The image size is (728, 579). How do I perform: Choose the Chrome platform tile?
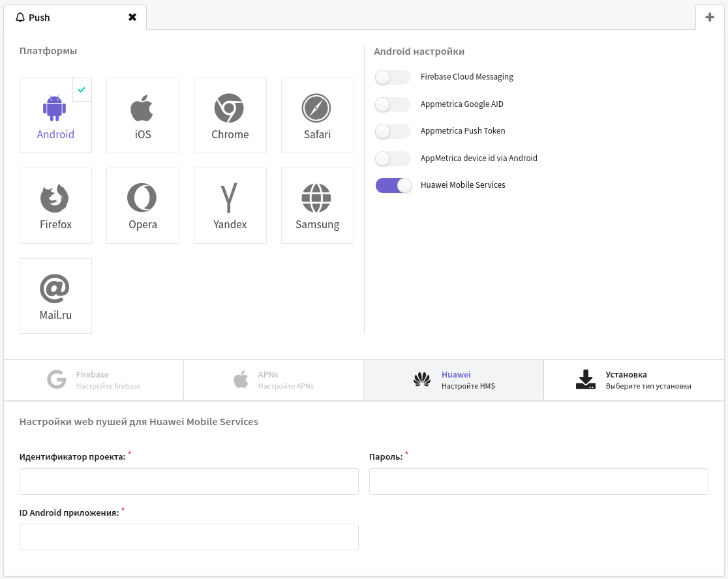click(230, 115)
